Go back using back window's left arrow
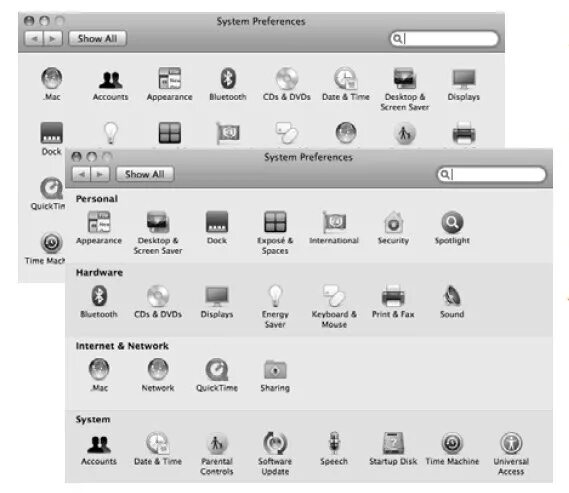The width and height of the screenshot is (569, 493). (x=34, y=38)
